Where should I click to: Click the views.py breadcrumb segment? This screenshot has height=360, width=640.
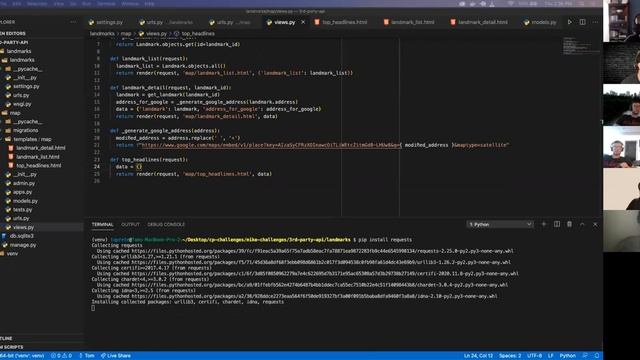[156, 33]
